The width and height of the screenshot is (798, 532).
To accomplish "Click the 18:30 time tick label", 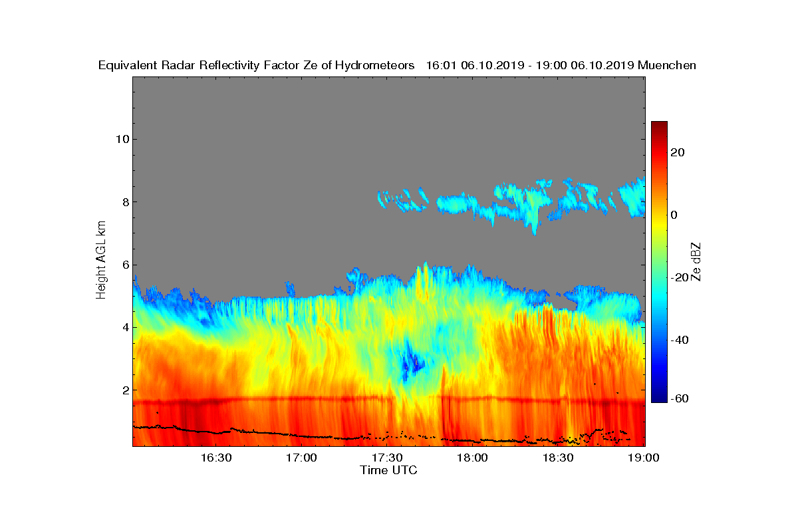I will coord(559,458).
